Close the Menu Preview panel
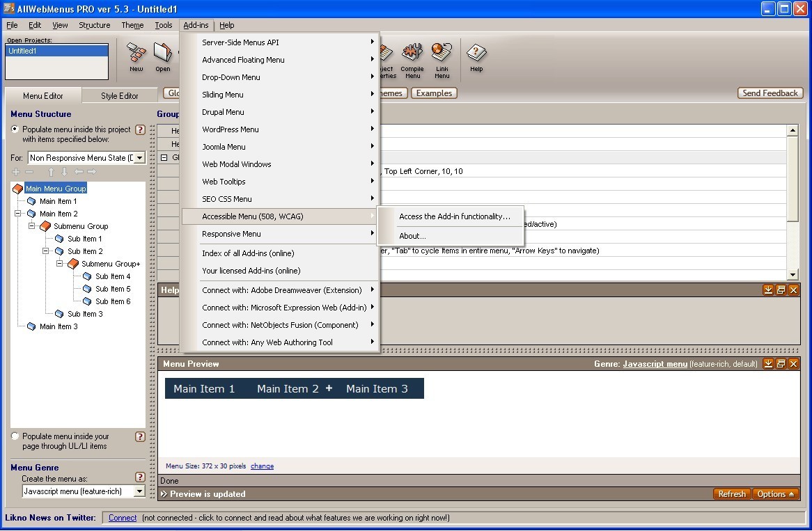 coord(793,364)
